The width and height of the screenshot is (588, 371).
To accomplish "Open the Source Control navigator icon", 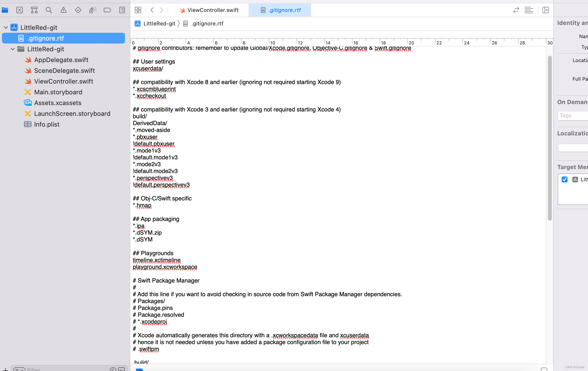I will pos(20,10).
